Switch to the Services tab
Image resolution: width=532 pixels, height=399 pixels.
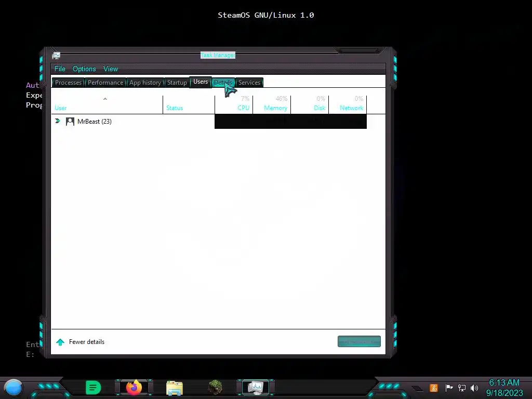coord(249,83)
